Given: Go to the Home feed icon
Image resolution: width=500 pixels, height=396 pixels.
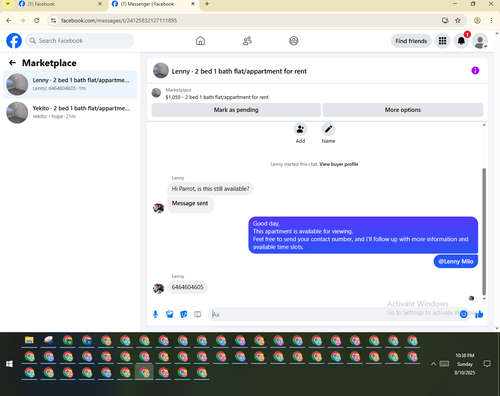Looking at the screenshot, I should coord(200,41).
